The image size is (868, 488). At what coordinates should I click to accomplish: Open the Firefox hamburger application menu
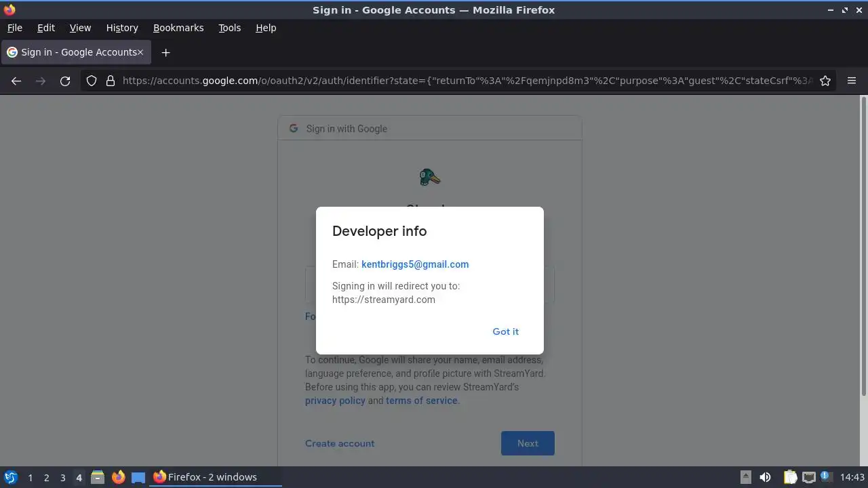[852, 81]
